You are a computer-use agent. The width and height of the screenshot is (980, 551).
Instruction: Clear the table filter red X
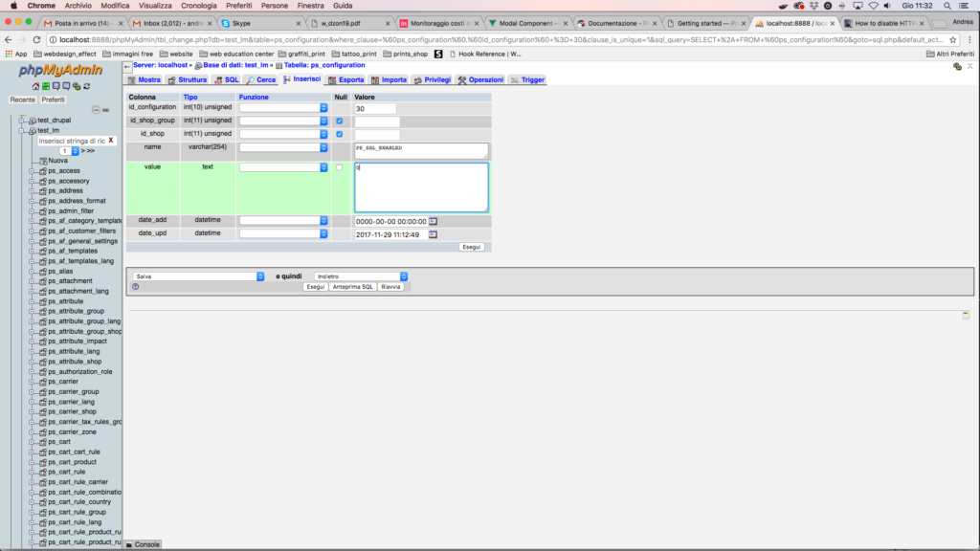click(x=111, y=141)
